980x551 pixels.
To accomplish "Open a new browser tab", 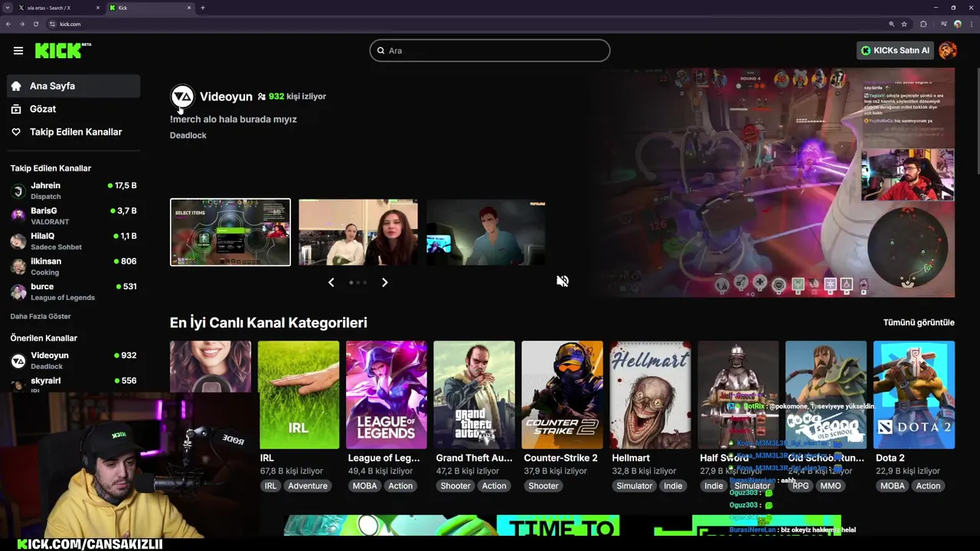I will [x=203, y=8].
